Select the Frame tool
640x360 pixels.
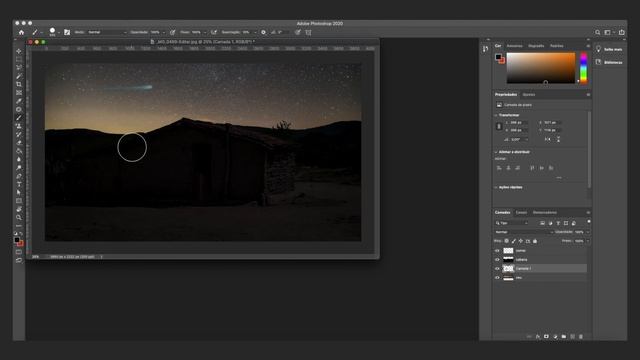click(x=19, y=93)
